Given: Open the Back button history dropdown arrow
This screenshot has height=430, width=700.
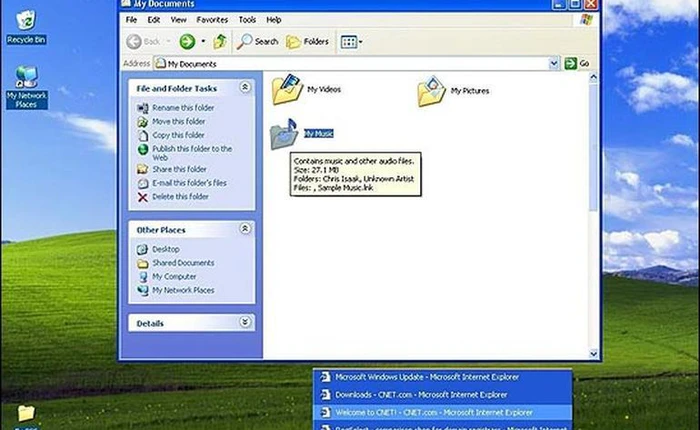Looking at the screenshot, I should pyautogui.click(x=168, y=42).
